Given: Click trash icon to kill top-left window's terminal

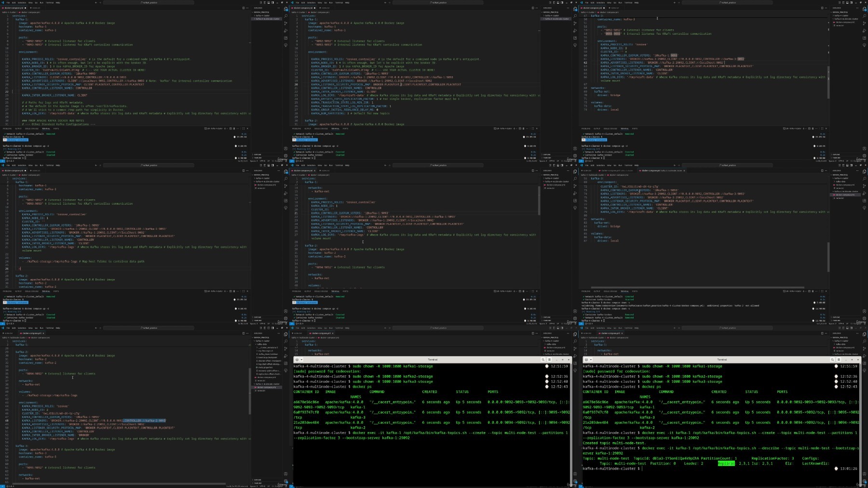Looking at the screenshot, I should pyautogui.click(x=234, y=128).
